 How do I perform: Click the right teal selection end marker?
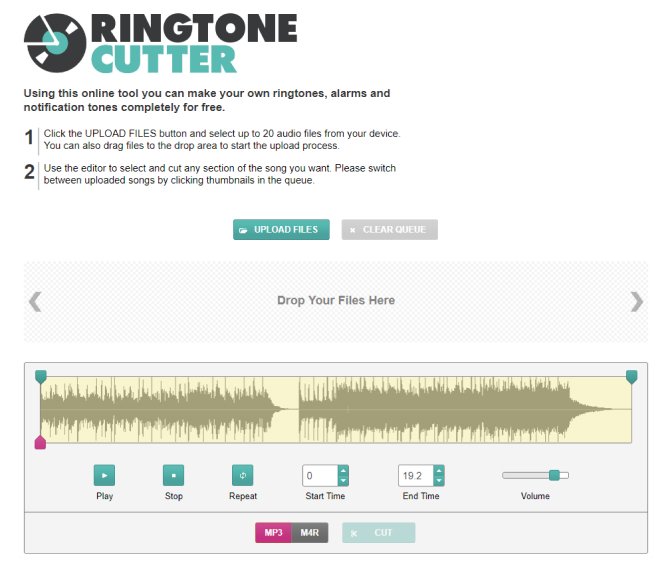tap(631, 376)
